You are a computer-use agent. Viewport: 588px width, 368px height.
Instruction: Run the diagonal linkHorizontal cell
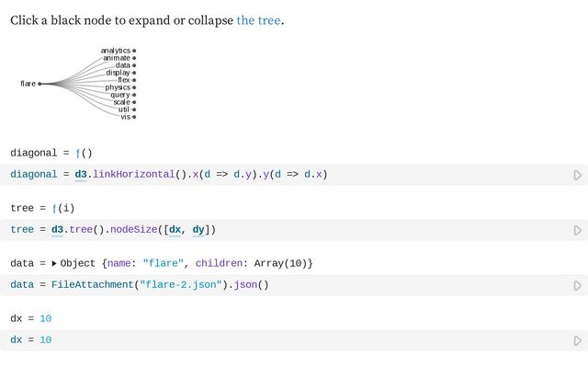577,175
